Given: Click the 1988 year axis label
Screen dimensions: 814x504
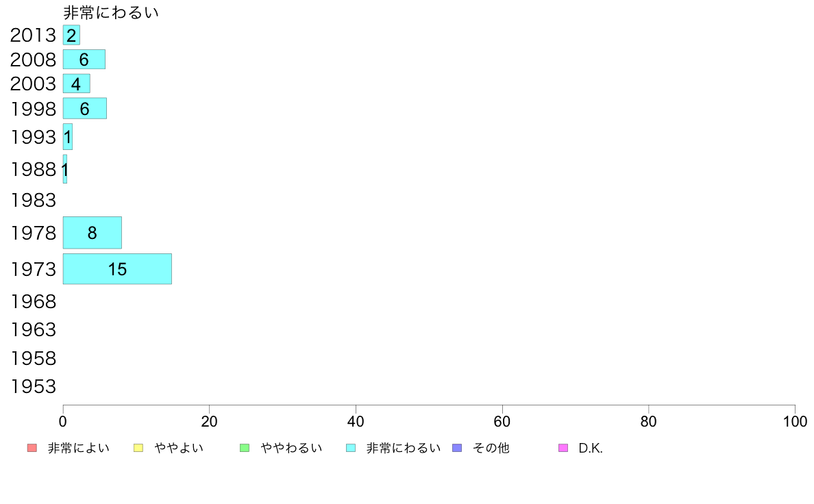Looking at the screenshot, I should (x=33, y=169).
